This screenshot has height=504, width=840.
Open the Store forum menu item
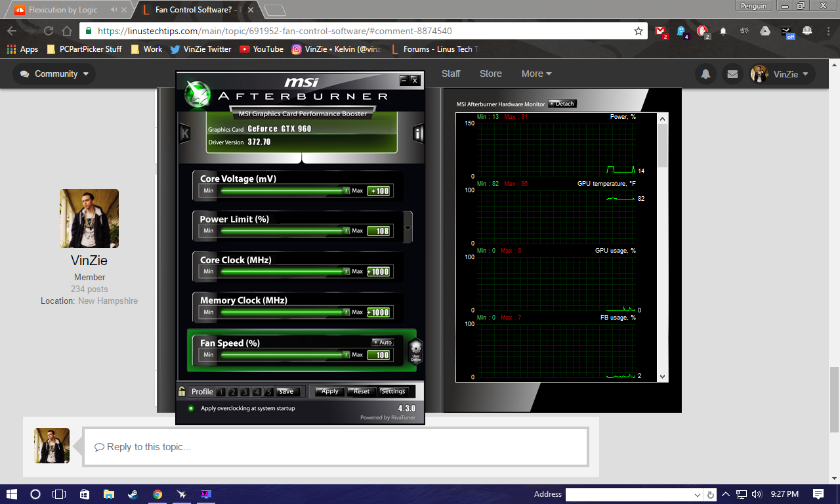(x=490, y=73)
